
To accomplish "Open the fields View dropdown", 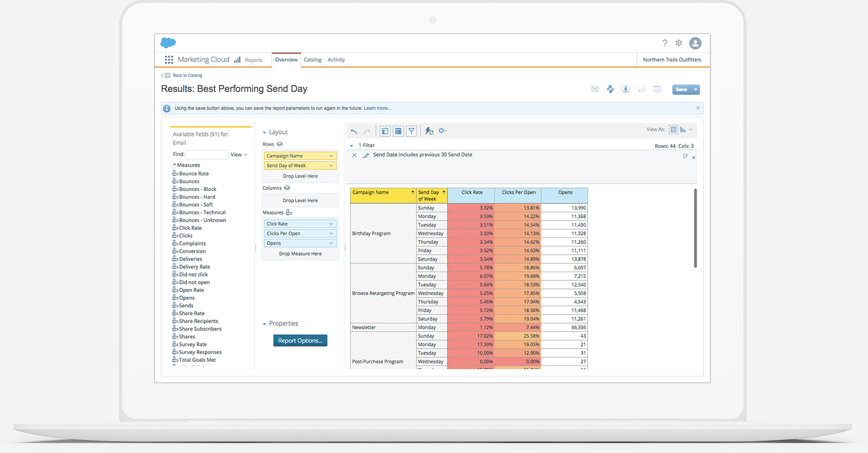I will click(239, 154).
